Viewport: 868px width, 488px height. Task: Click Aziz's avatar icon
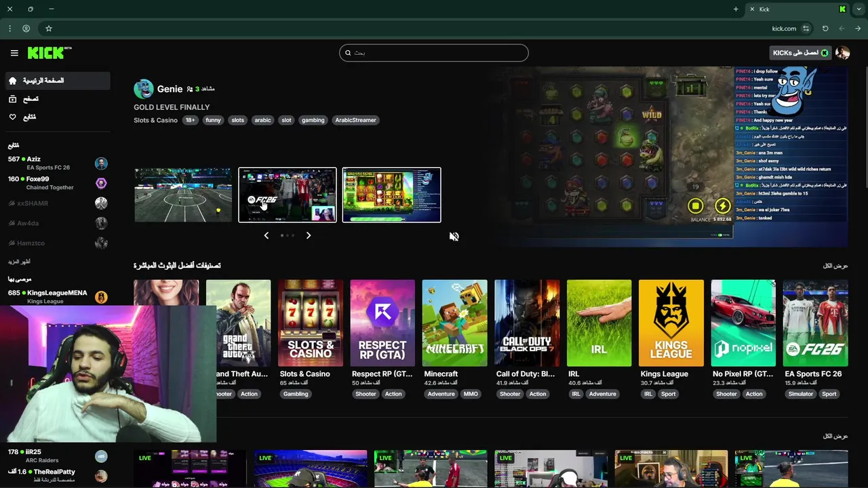coord(101,163)
